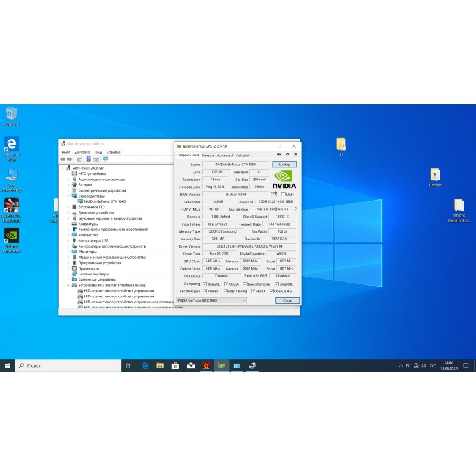Open File Explorer from the taskbar

pos(160,366)
